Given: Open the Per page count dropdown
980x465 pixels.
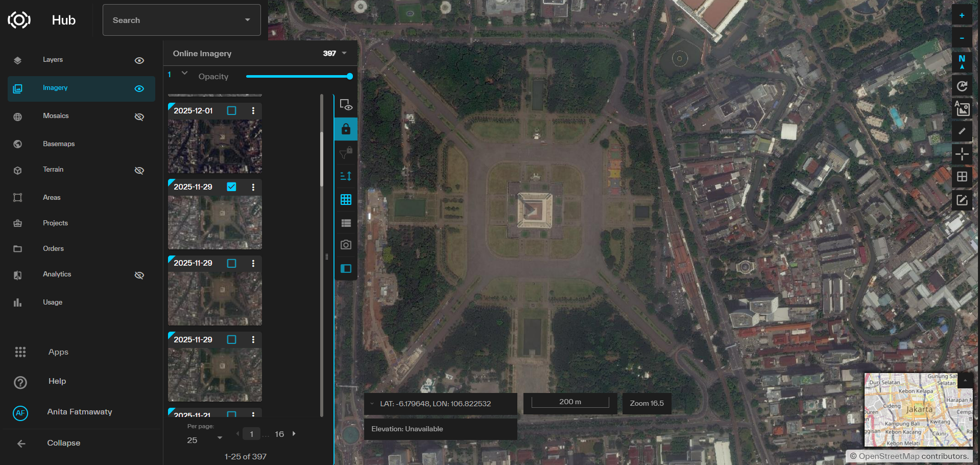Looking at the screenshot, I should pos(220,438).
